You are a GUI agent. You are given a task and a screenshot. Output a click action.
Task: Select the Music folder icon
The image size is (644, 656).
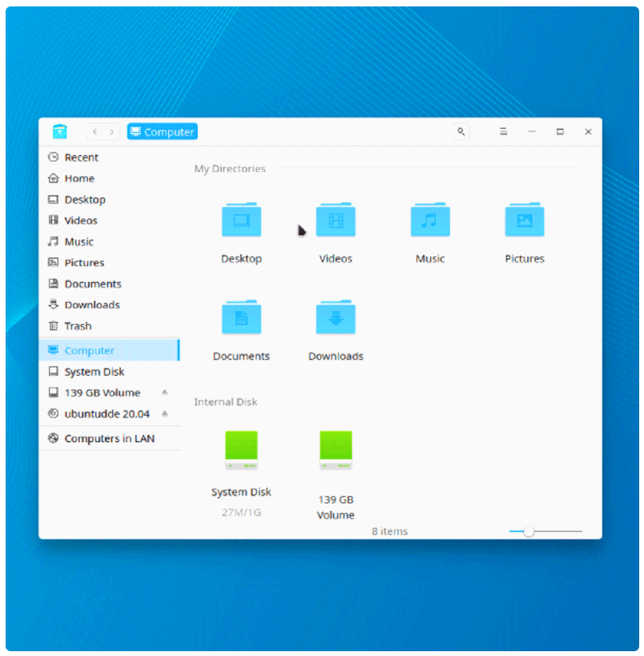pos(430,220)
